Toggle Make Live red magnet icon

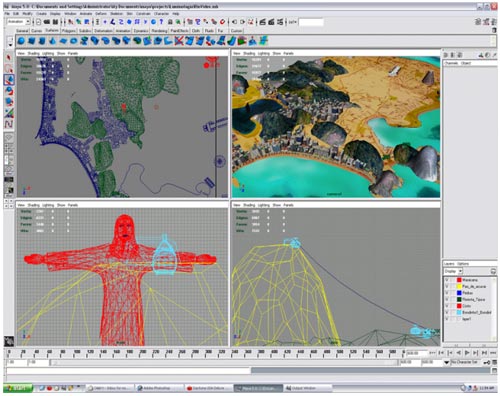(x=222, y=22)
